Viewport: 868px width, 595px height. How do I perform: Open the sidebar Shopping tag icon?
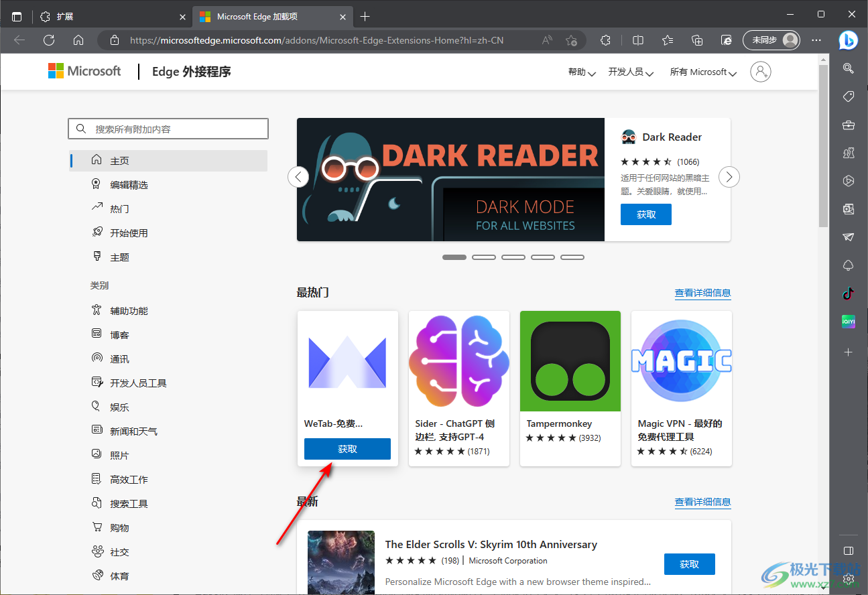(x=849, y=96)
